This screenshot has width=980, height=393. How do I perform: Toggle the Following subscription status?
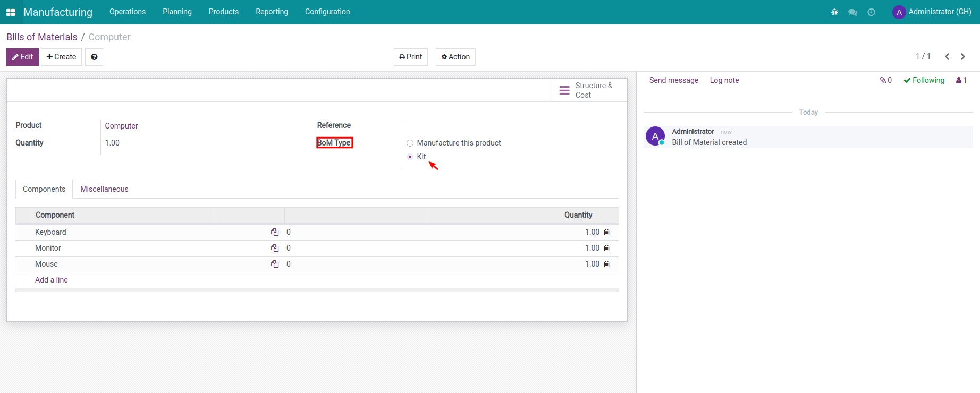tap(924, 80)
